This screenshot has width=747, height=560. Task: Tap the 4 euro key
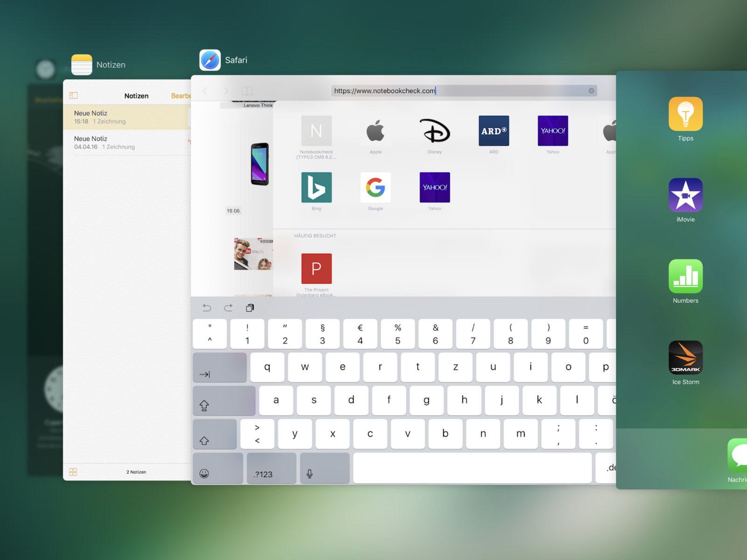tap(360, 334)
